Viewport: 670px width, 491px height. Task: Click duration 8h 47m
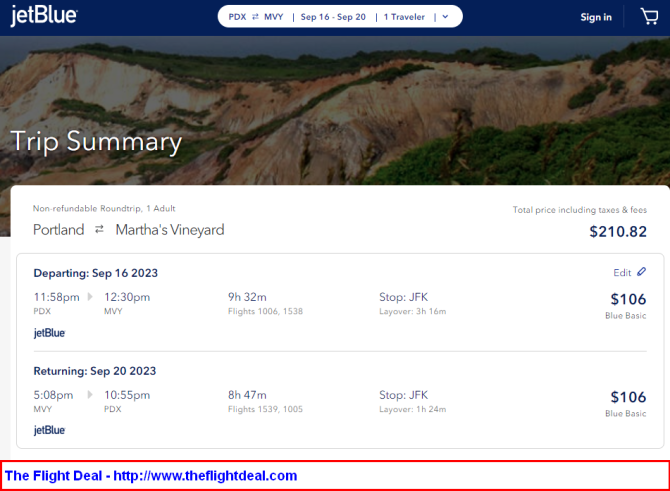(x=247, y=395)
